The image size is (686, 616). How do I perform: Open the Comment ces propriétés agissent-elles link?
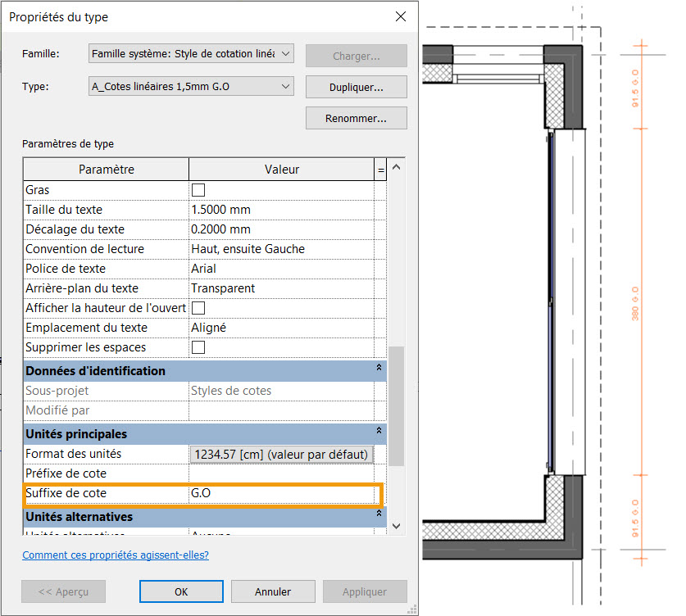pos(116,555)
